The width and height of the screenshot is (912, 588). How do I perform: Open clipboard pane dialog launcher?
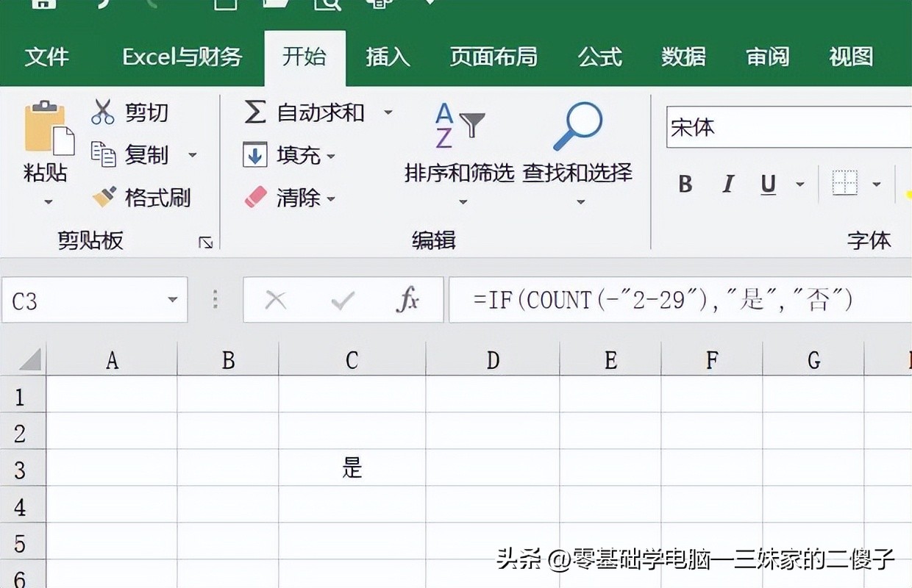click(205, 242)
